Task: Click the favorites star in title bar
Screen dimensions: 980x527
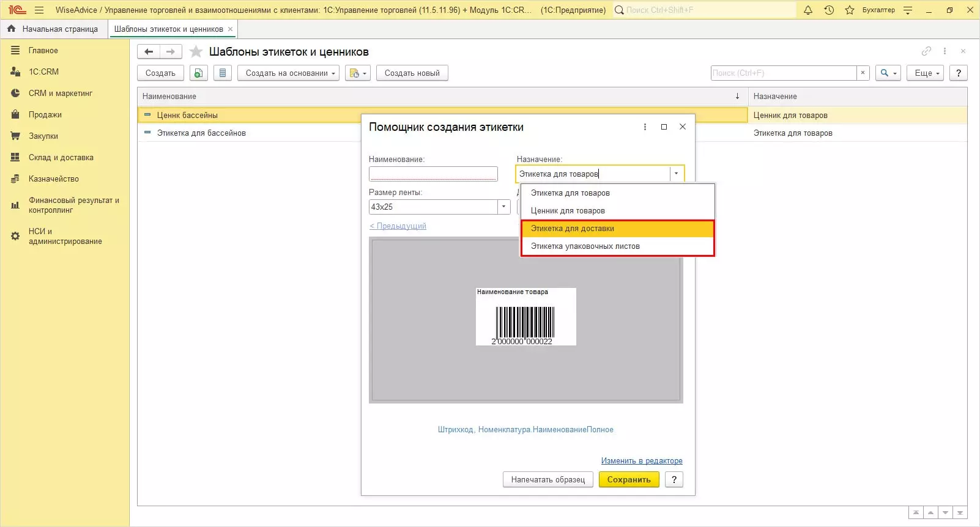Action: click(850, 10)
